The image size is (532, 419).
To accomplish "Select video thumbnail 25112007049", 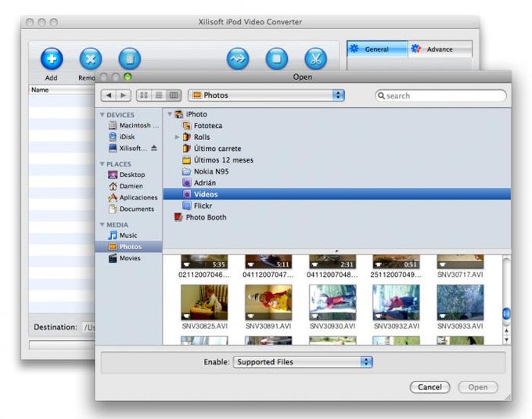I will click(x=396, y=262).
